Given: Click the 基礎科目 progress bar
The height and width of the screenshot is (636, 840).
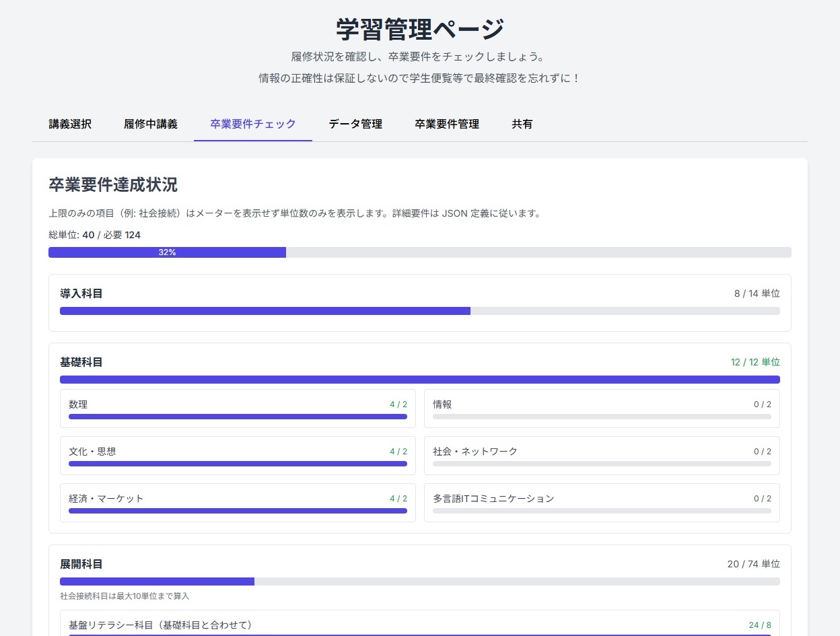Looking at the screenshot, I should pyautogui.click(x=419, y=380).
